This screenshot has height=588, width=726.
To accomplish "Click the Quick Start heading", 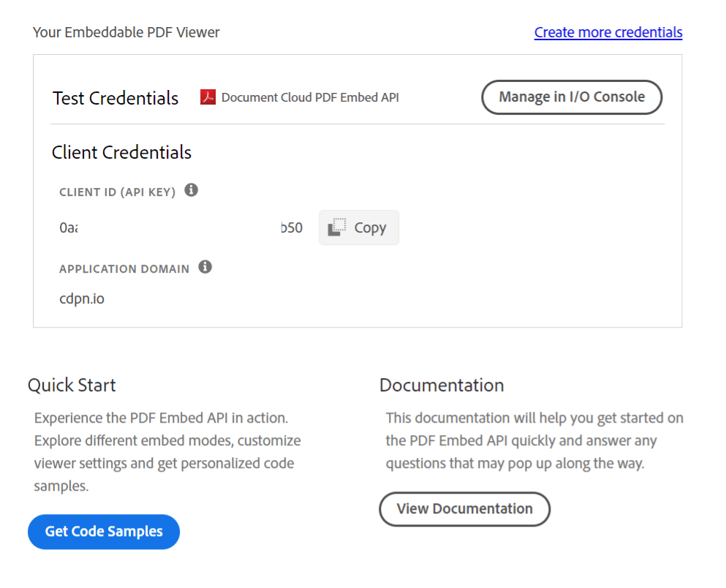I will [x=72, y=385].
